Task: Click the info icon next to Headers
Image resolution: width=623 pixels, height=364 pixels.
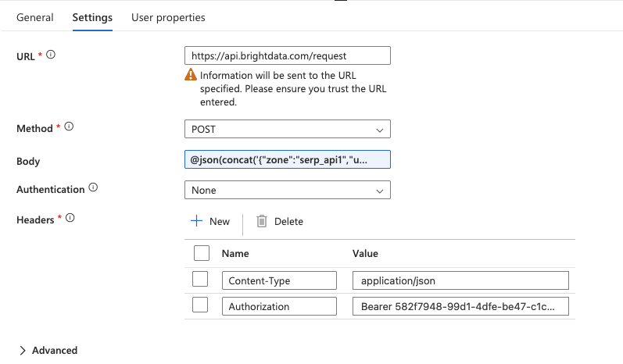Action: 70,219
